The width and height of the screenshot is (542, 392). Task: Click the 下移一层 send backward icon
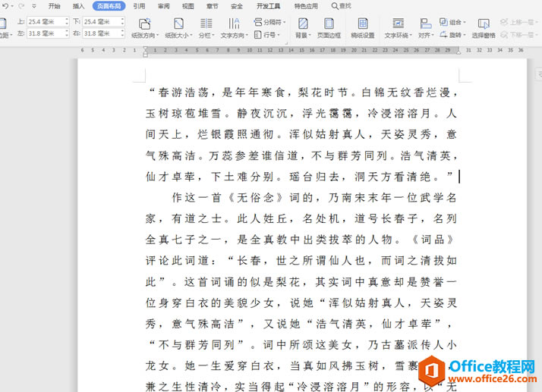504,35
